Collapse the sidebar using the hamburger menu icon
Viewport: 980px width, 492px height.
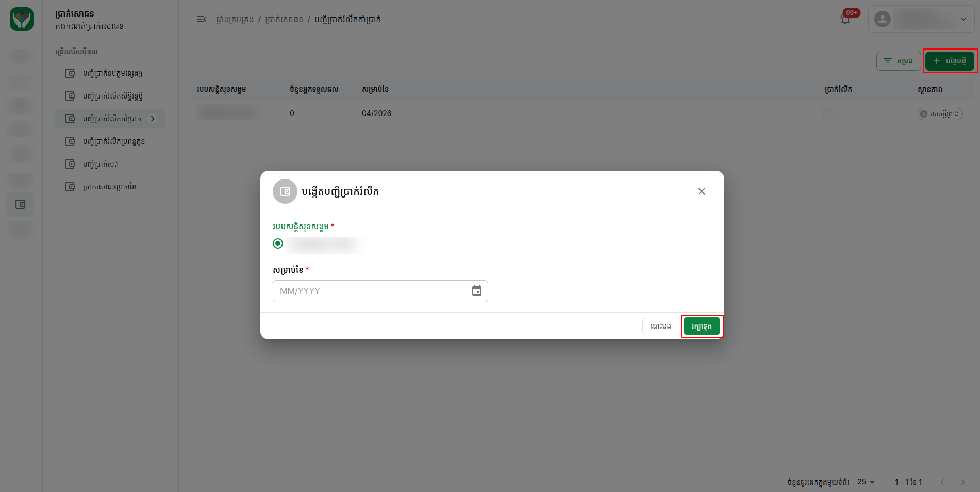(x=202, y=19)
